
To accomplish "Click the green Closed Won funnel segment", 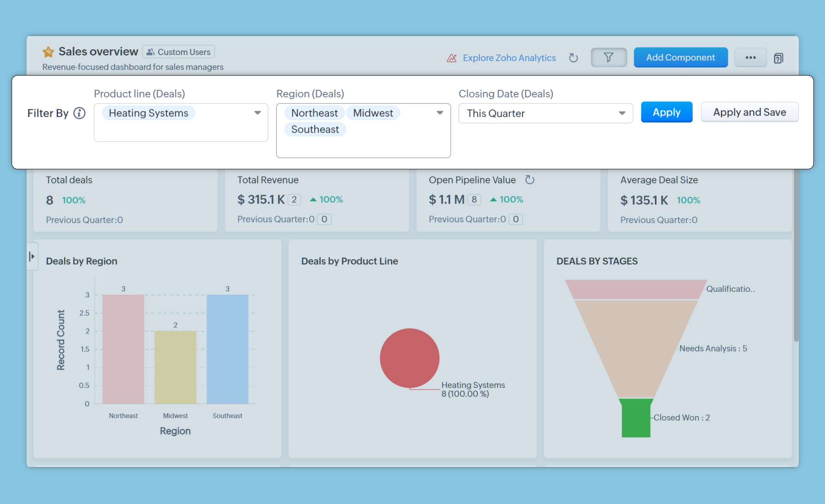I will click(636, 418).
